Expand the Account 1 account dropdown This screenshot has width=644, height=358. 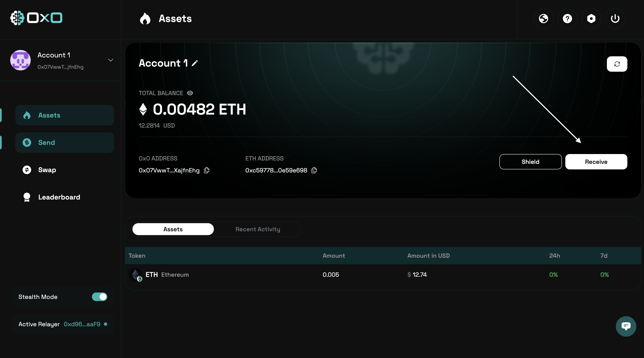point(110,60)
